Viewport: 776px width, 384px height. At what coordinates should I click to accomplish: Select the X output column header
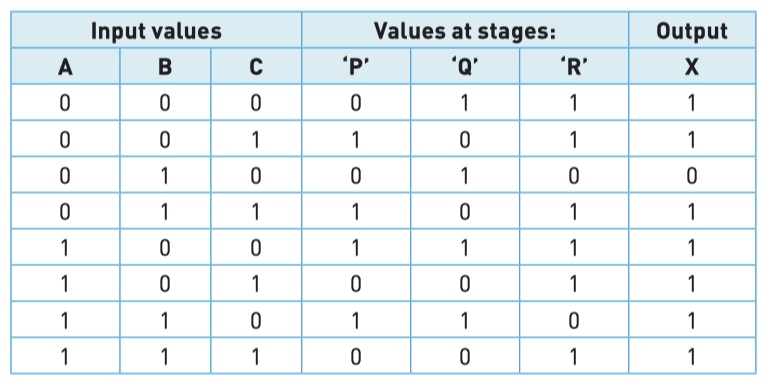tap(692, 66)
